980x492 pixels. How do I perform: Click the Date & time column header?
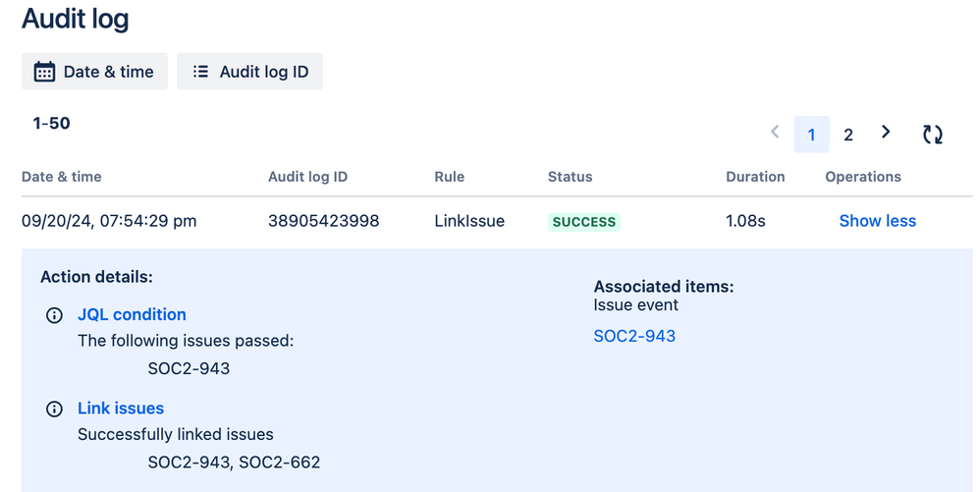coord(61,177)
